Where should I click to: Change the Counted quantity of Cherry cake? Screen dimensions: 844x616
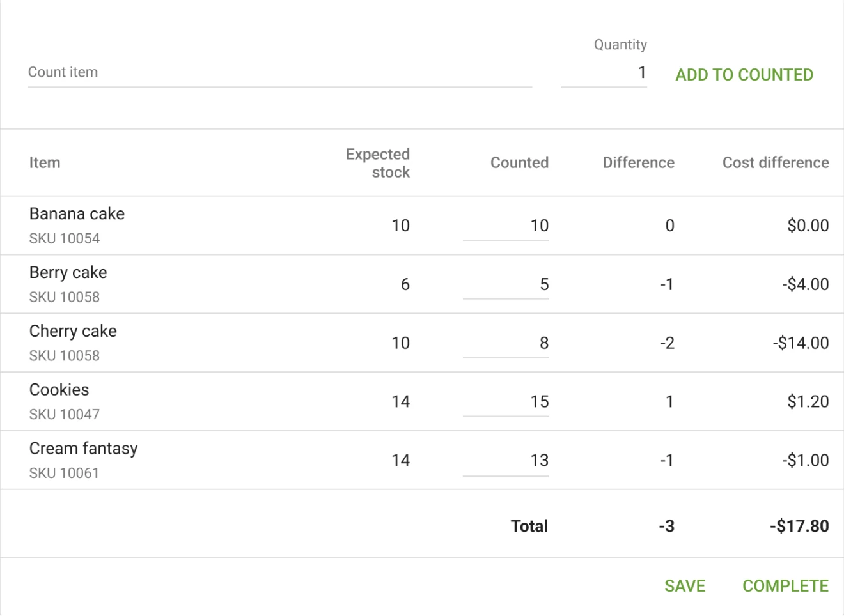click(x=505, y=343)
